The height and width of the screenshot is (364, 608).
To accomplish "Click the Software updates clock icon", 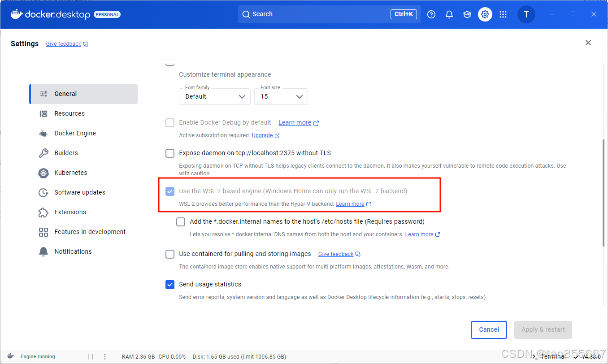I will 43,192.
